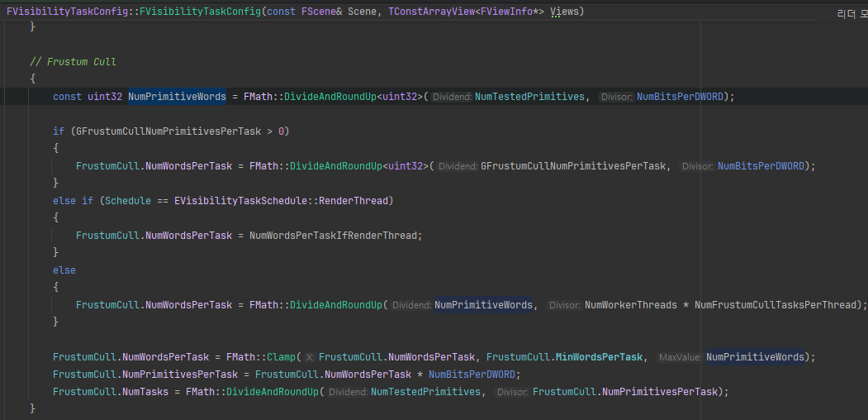Click the MaxValue: parameter hint

(680, 357)
